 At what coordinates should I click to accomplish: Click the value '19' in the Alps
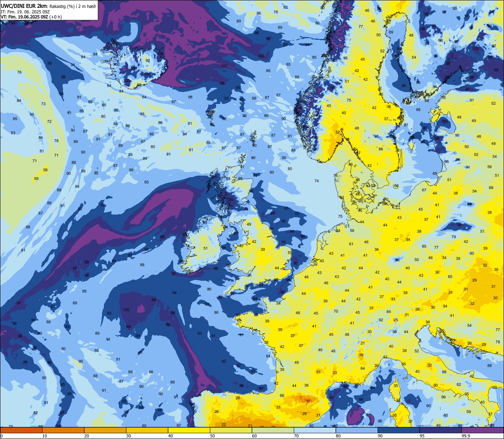coord(361,355)
